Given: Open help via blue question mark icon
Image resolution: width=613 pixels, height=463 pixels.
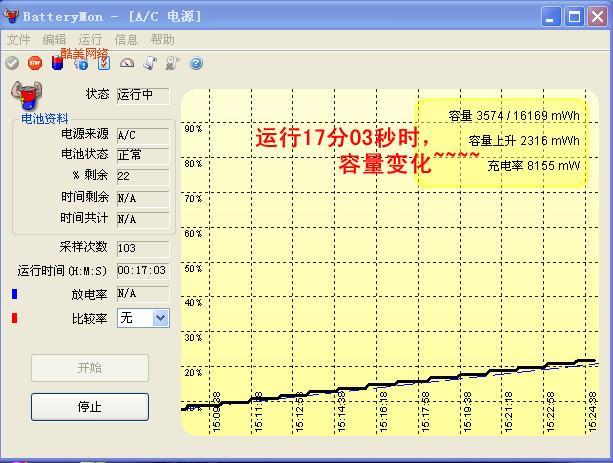Looking at the screenshot, I should pyautogui.click(x=196, y=63).
